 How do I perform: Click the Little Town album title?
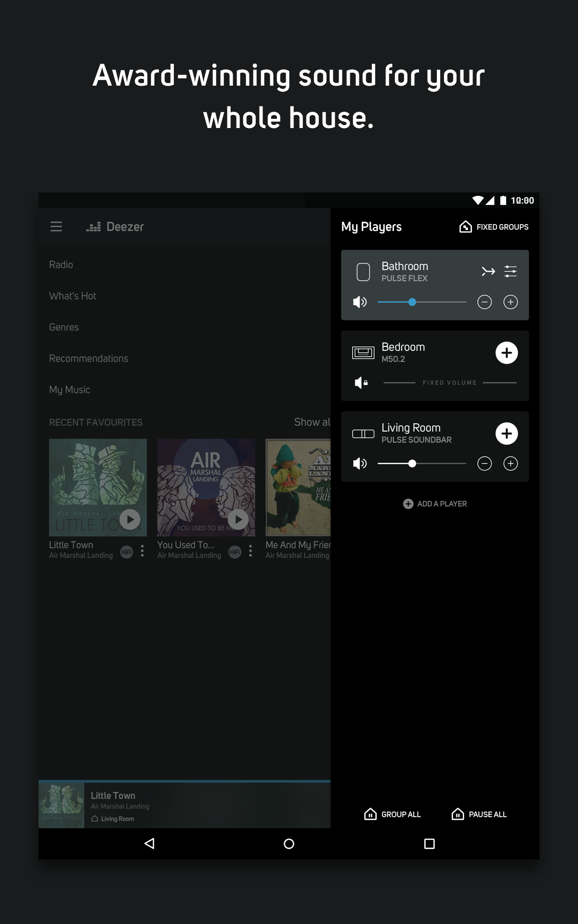71,545
